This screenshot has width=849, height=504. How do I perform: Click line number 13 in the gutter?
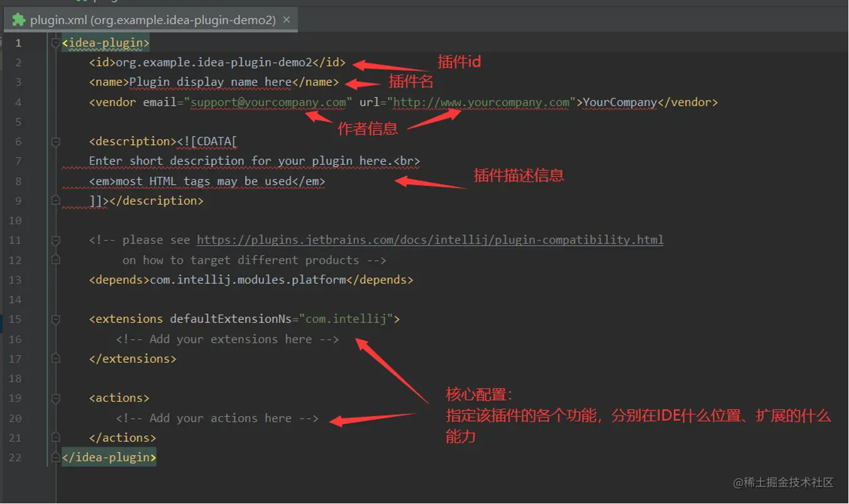15,280
